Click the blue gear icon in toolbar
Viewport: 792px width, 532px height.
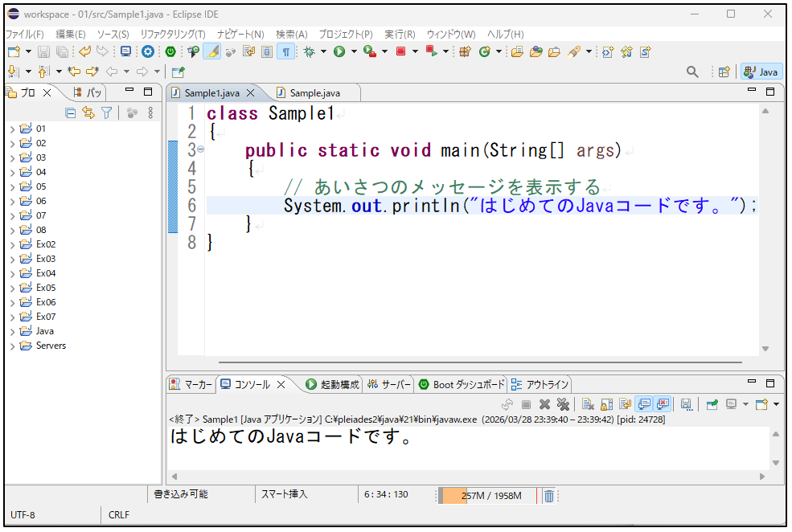148,51
